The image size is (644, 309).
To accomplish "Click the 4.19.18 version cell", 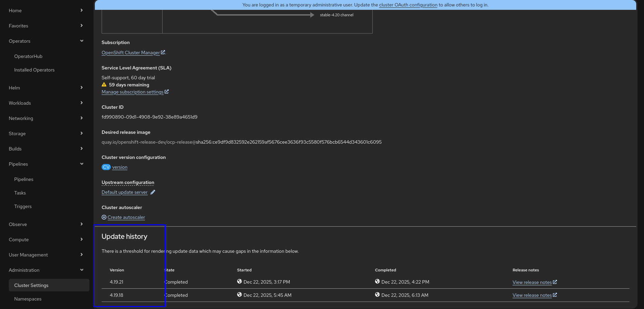I will coord(117,295).
